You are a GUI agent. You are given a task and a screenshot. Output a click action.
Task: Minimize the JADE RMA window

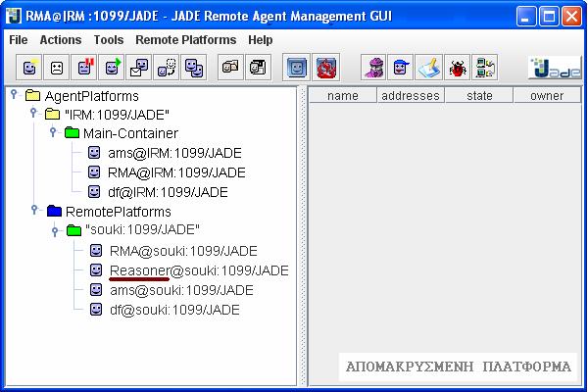click(525, 16)
